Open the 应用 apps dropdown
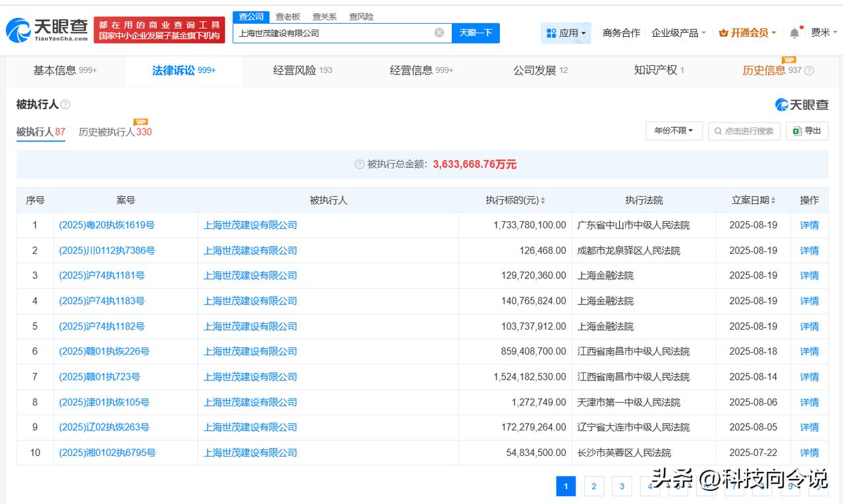Screen dimensions: 843x504 [566, 33]
